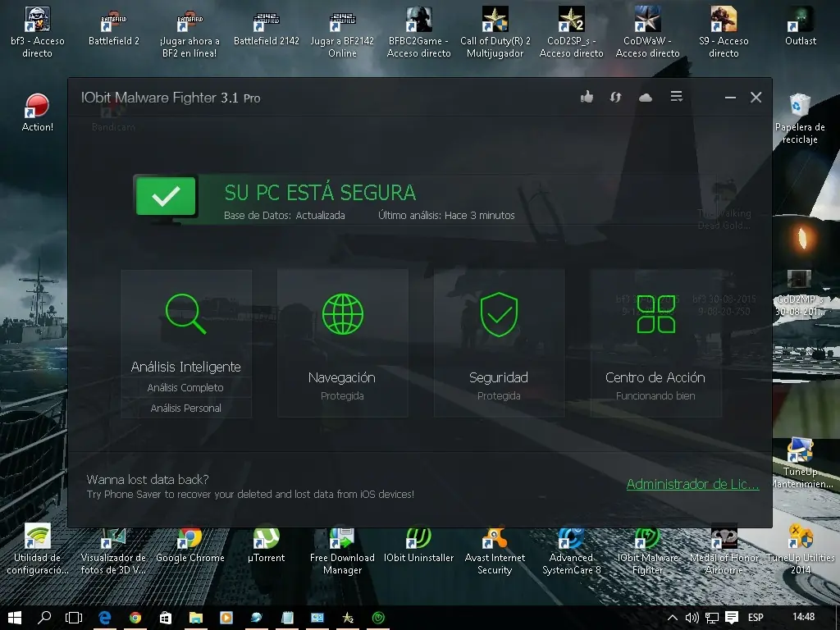Open Navegación globe protection tile
Image resolution: width=840 pixels, height=630 pixels.
[342, 343]
